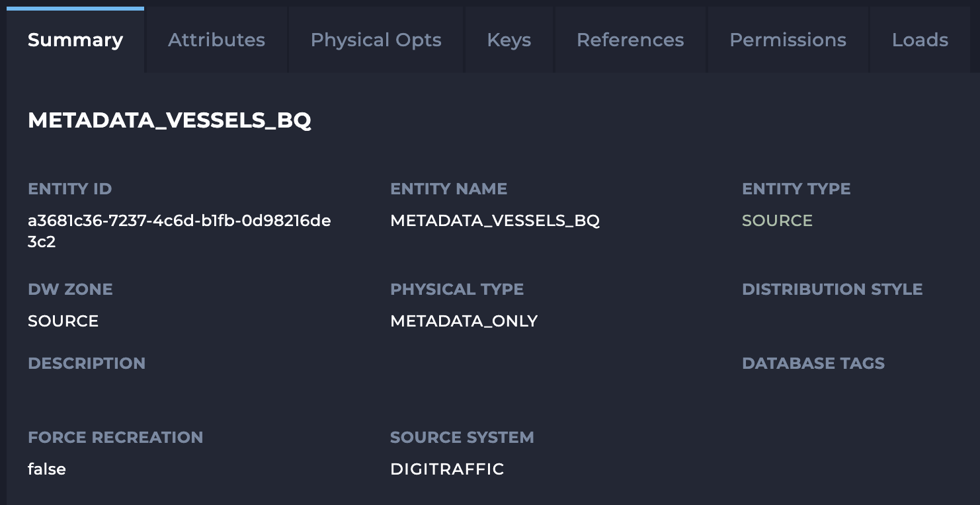Select the Keys tab
Image resolution: width=980 pixels, height=505 pixels.
tap(509, 40)
